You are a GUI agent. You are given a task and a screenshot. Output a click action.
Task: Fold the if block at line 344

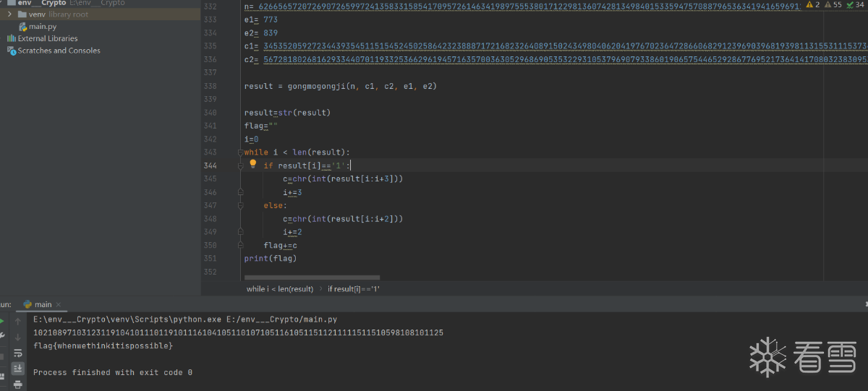pos(241,166)
